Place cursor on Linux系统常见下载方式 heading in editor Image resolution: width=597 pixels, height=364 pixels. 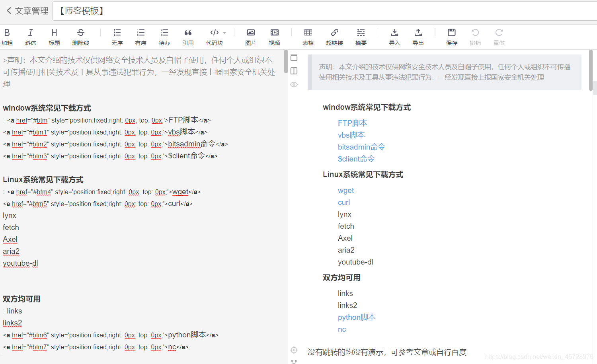click(x=43, y=180)
